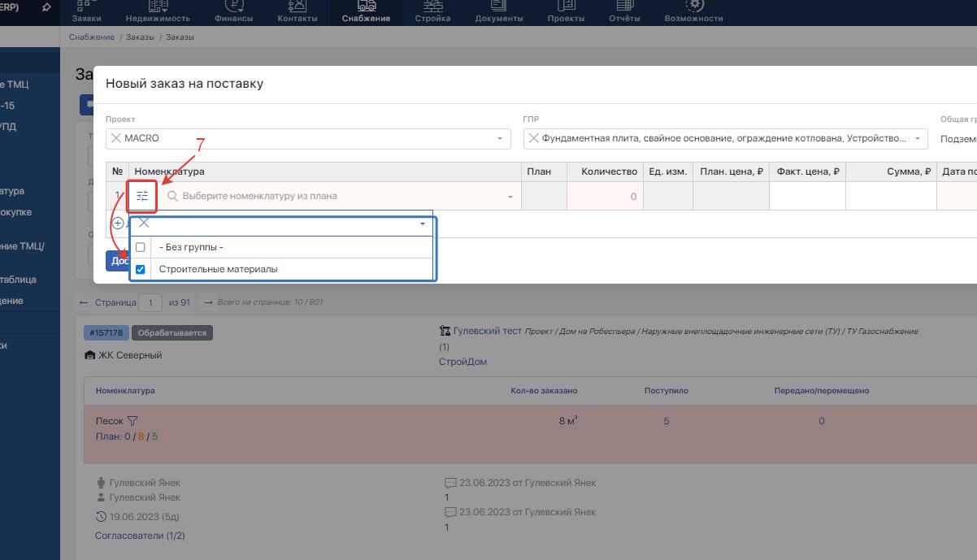Click the filter icon next to Песок
977x560 pixels.
[x=132, y=421]
